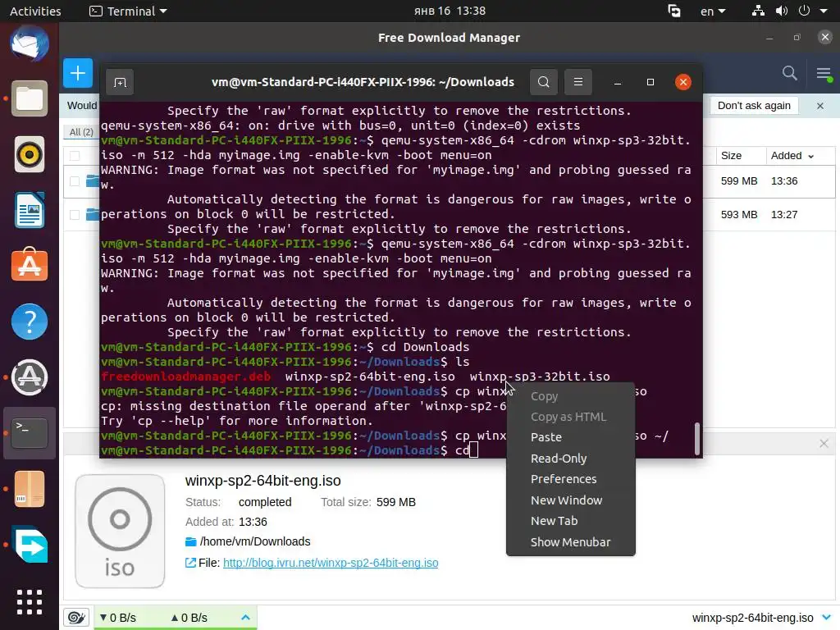Open the Activities overview

pos(35,11)
